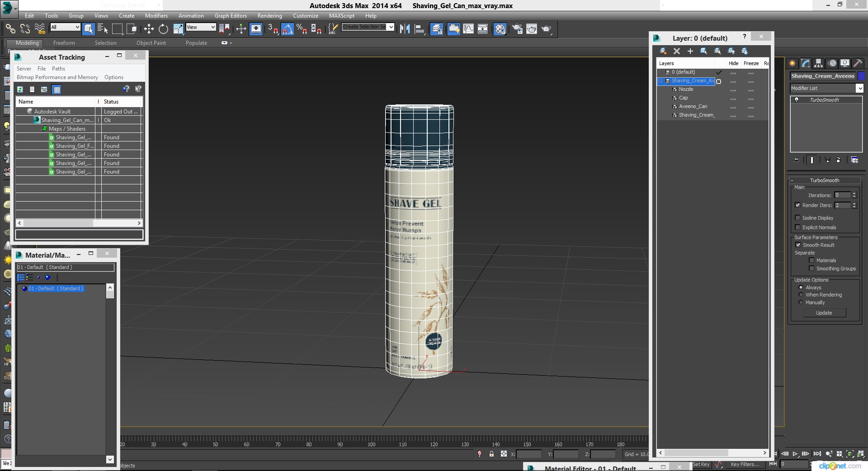Open Select by Name tool

pos(103,29)
